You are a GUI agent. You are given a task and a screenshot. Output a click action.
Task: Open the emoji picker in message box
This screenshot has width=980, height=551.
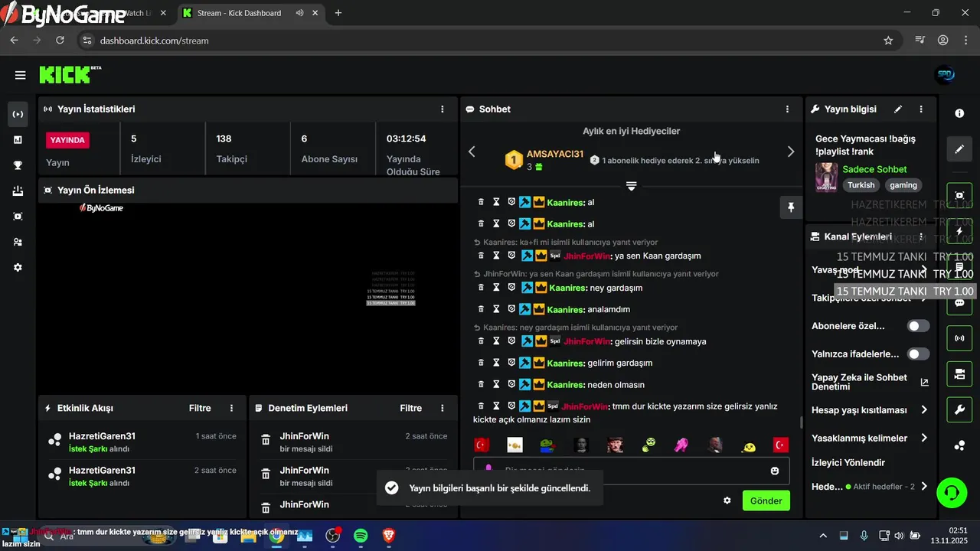[775, 471]
